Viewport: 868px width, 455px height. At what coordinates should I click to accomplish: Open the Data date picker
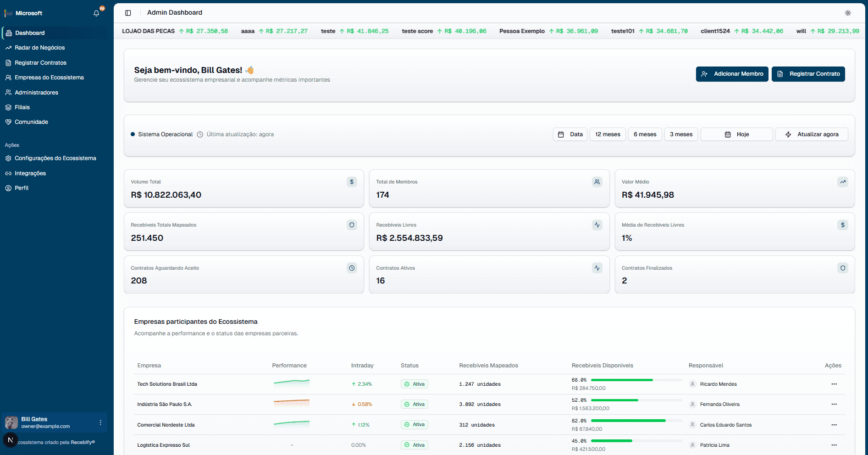coord(570,134)
